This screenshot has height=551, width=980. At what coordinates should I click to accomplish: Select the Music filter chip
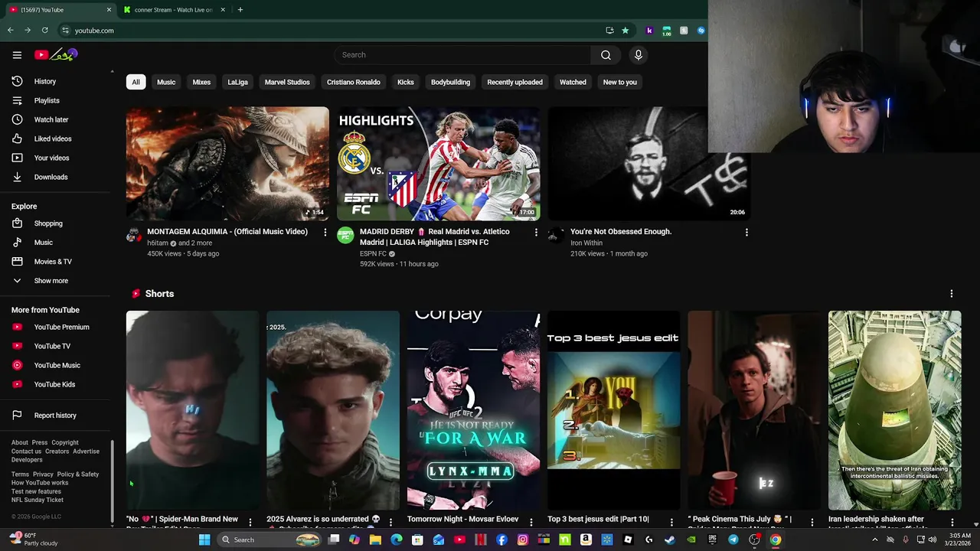(x=166, y=82)
